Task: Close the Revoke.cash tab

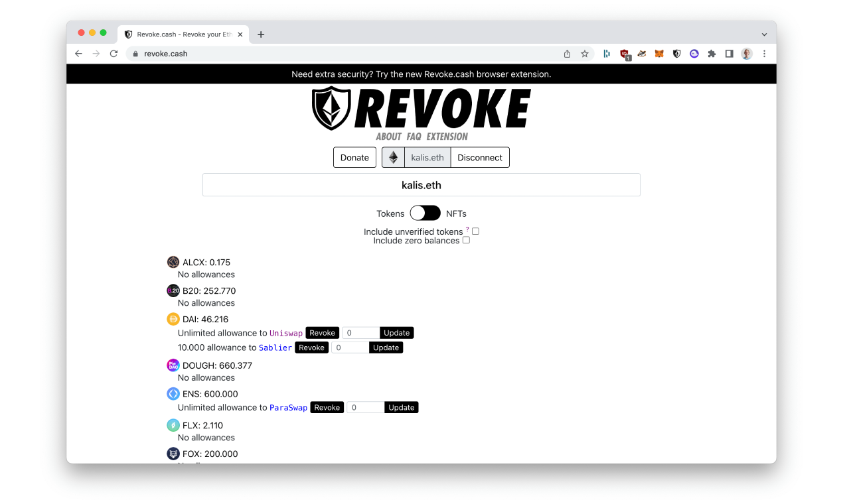Action: tap(240, 34)
